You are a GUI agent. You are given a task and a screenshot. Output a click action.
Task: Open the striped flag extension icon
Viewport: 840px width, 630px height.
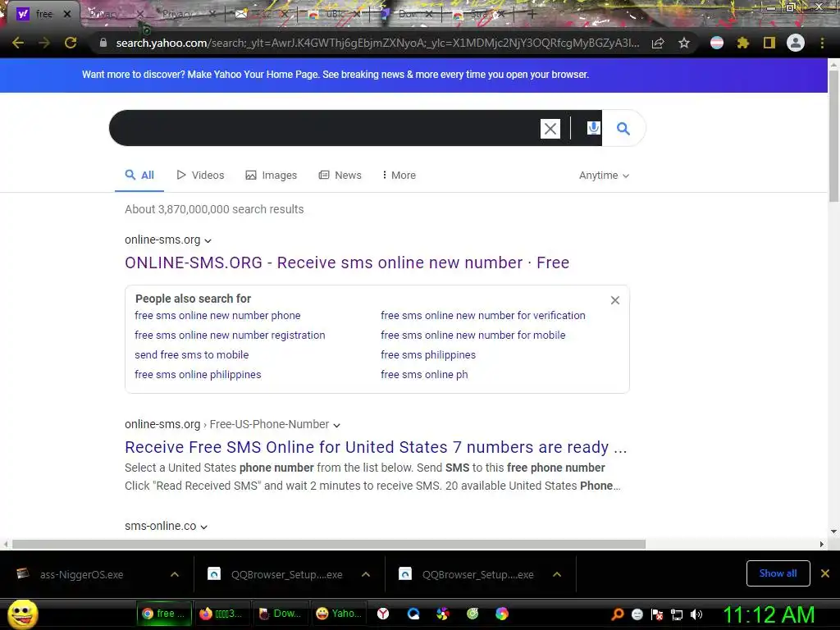[717, 43]
